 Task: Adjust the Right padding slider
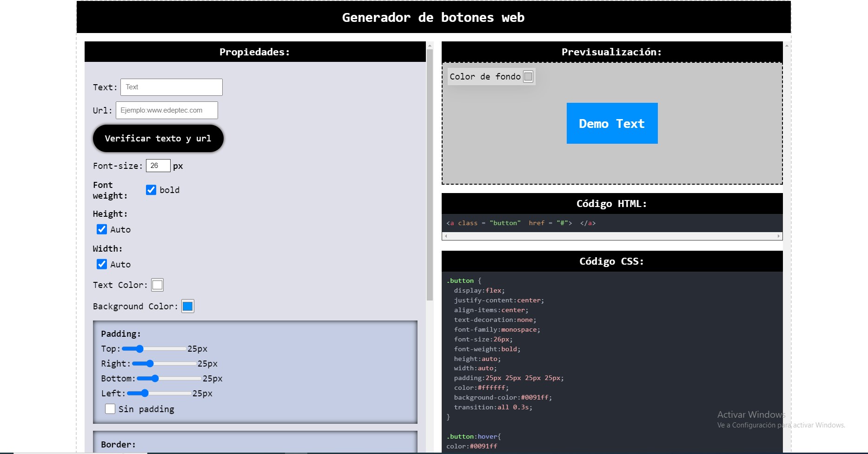tap(149, 363)
